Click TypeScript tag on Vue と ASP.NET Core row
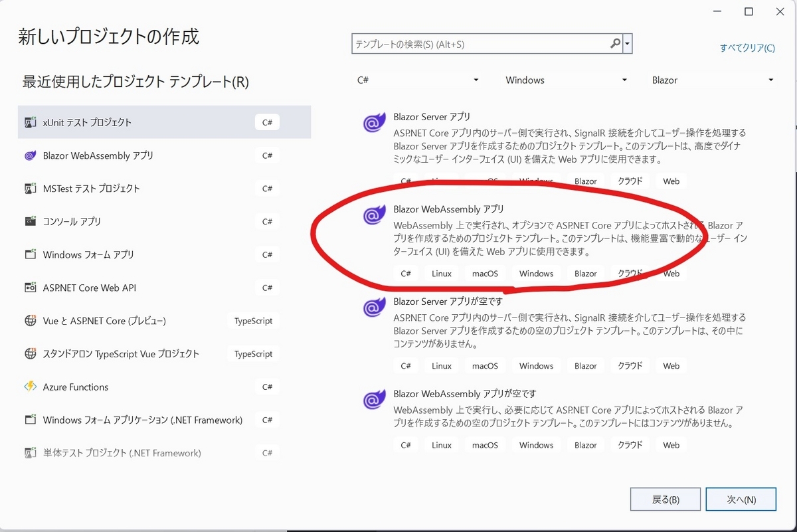The image size is (797, 532). (253, 321)
